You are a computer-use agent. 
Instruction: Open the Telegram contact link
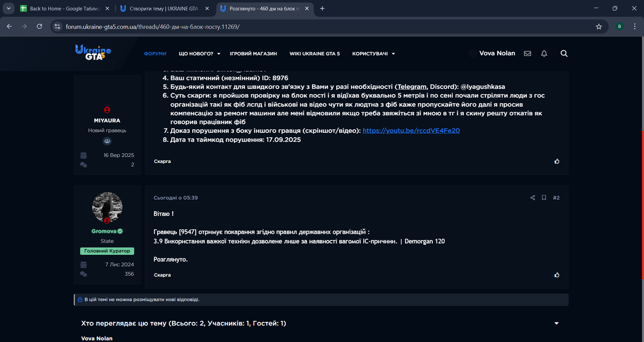pos(412,87)
